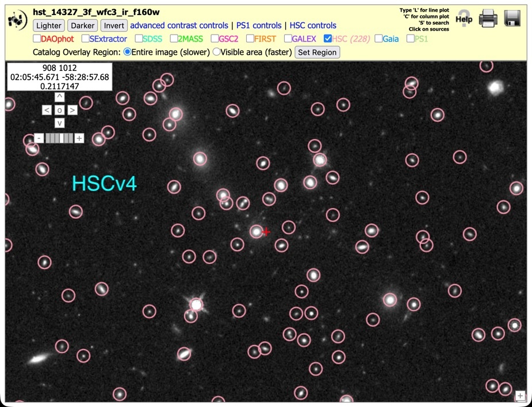Screen dimensions: 532x407
Task: Click the Hubble Legacy Archive logo icon
Action: click(x=18, y=20)
